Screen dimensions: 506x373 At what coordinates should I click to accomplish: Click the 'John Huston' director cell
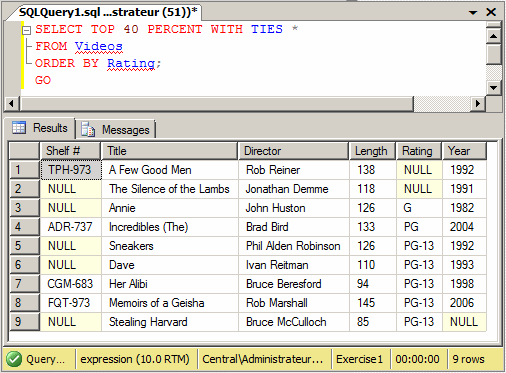294,208
